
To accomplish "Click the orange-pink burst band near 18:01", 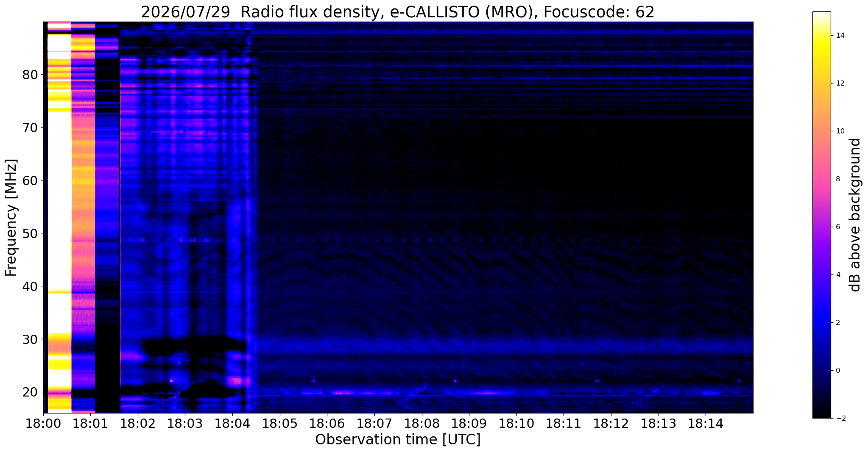I will tap(83, 212).
